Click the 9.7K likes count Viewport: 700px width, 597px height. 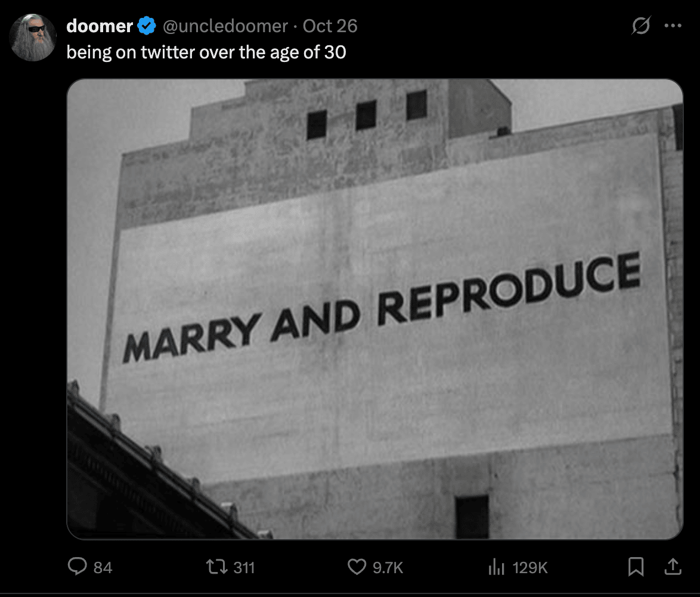coord(388,568)
